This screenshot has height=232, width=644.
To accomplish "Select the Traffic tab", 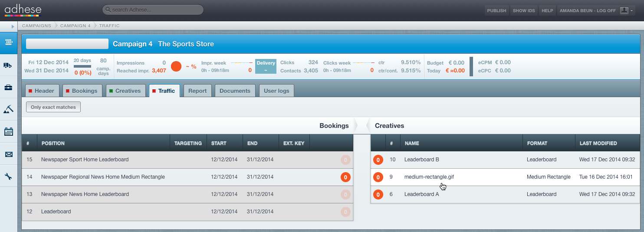I will click(164, 91).
